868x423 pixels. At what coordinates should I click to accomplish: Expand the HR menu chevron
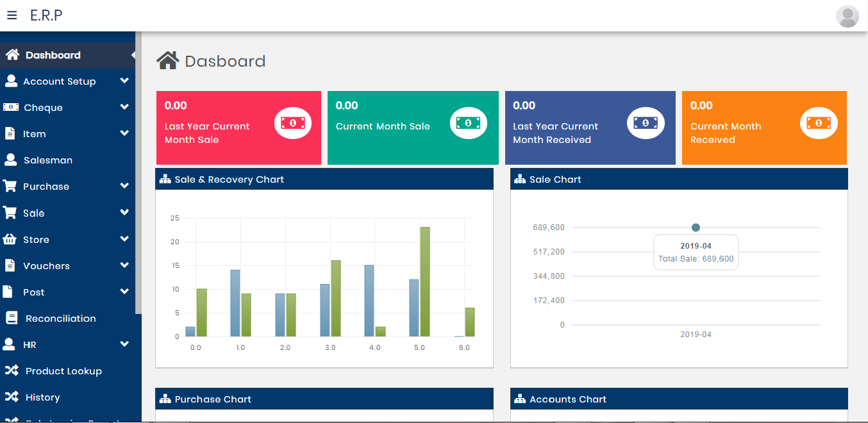point(124,345)
